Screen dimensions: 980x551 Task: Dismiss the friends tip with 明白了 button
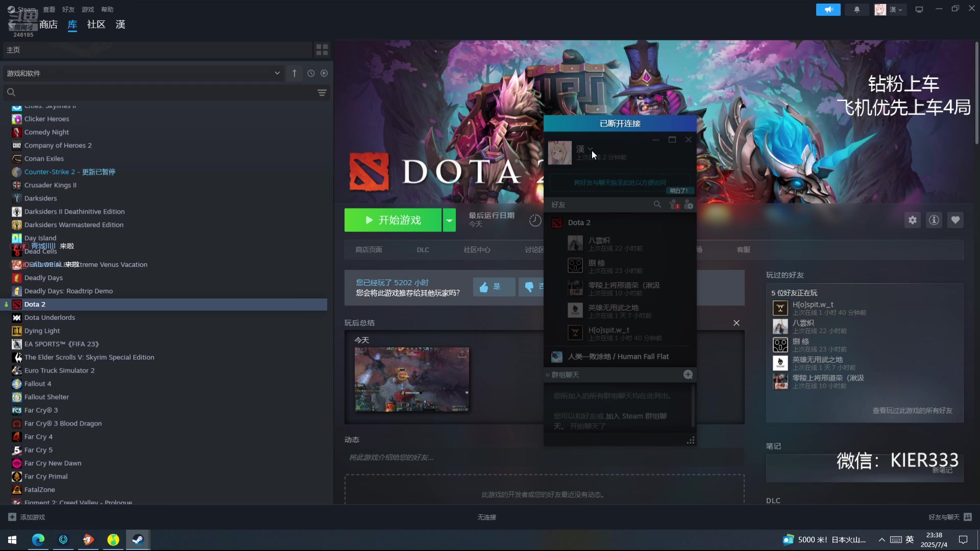click(679, 191)
